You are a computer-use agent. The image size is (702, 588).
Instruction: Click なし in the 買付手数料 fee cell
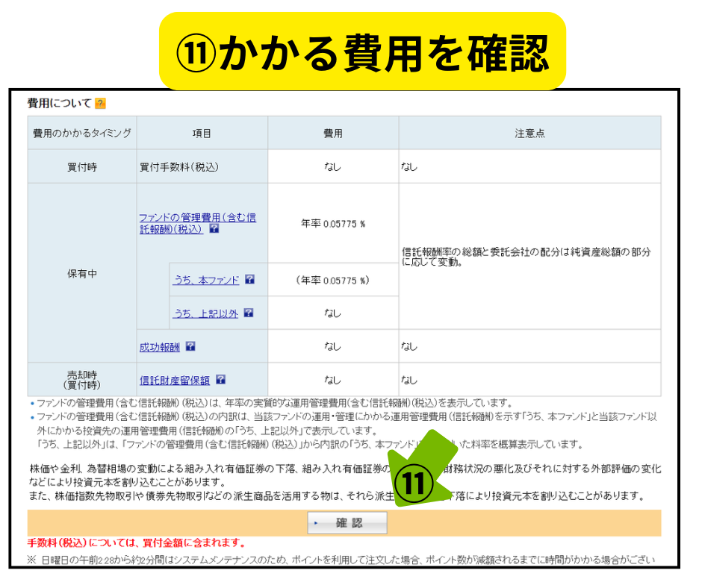pyautogui.click(x=333, y=167)
